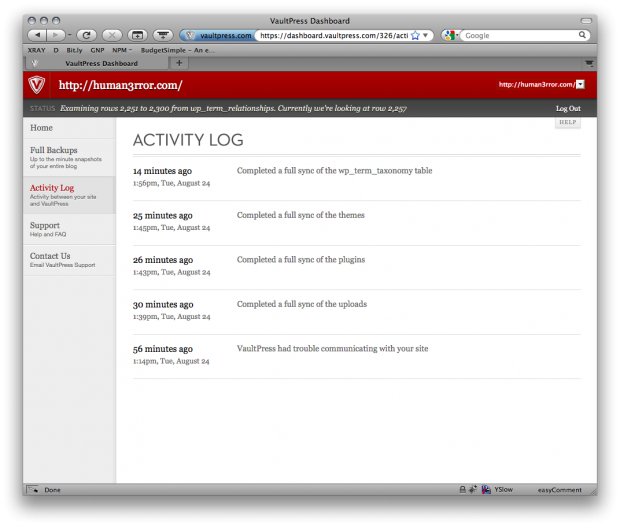Open Home in the sidebar
620x527 pixels.
point(69,128)
